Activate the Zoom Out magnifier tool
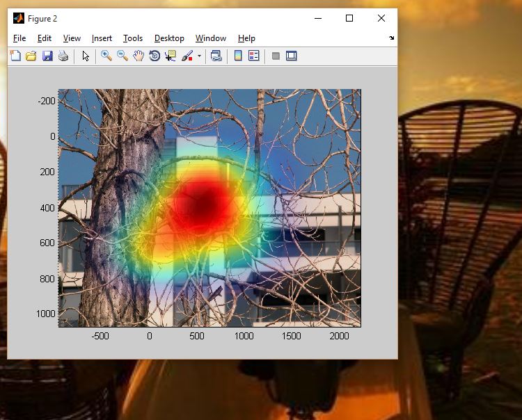This screenshot has width=522, height=420. [x=122, y=56]
